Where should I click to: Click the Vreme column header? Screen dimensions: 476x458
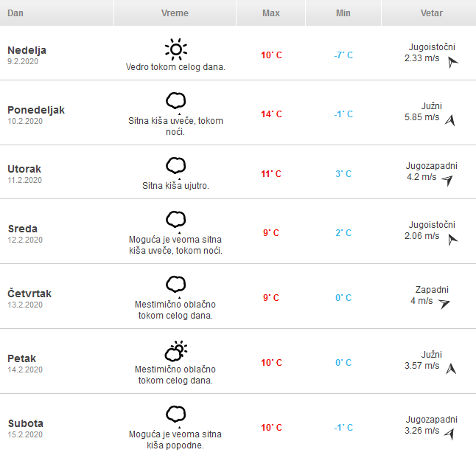point(175,13)
